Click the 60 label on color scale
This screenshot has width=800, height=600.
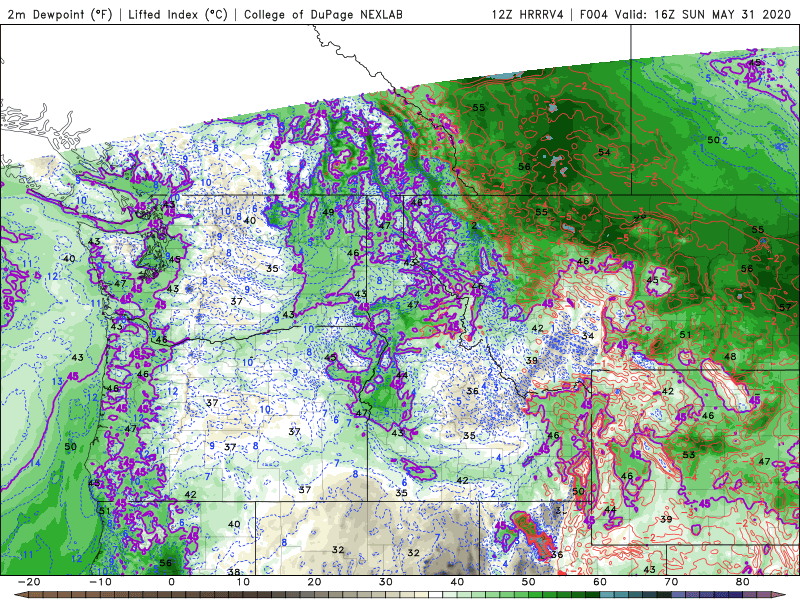[x=600, y=582]
